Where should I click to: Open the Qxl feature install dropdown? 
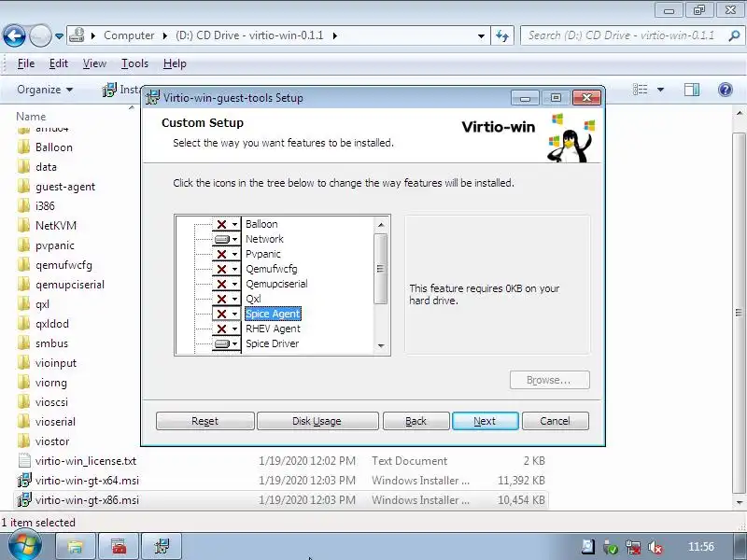(x=226, y=299)
